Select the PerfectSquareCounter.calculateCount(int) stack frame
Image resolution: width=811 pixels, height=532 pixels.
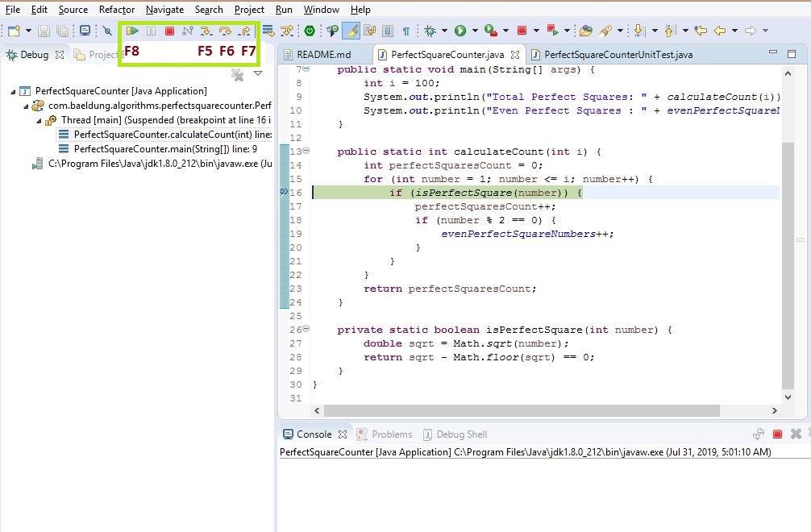[x=164, y=135]
